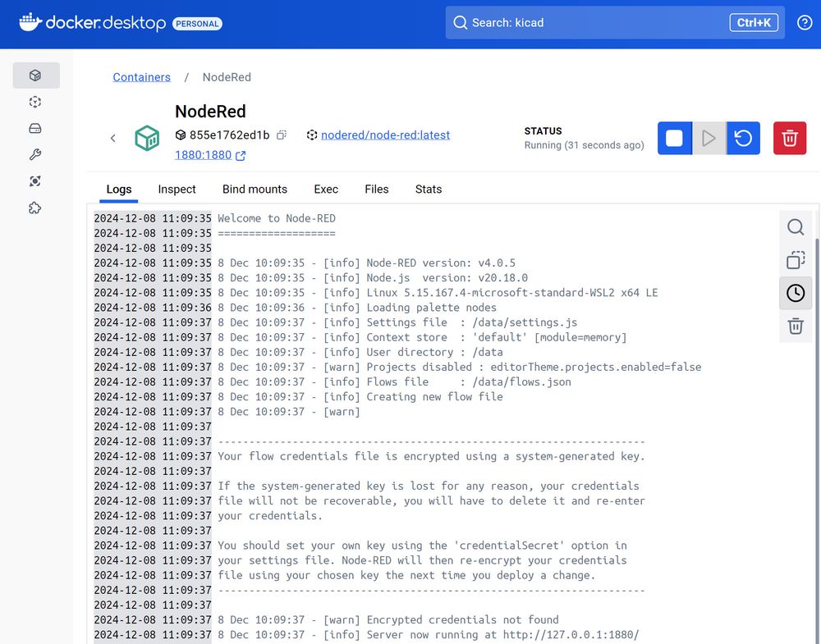The width and height of the screenshot is (821, 644).
Task: Go to Containers breadcrumb link
Action: click(x=141, y=77)
